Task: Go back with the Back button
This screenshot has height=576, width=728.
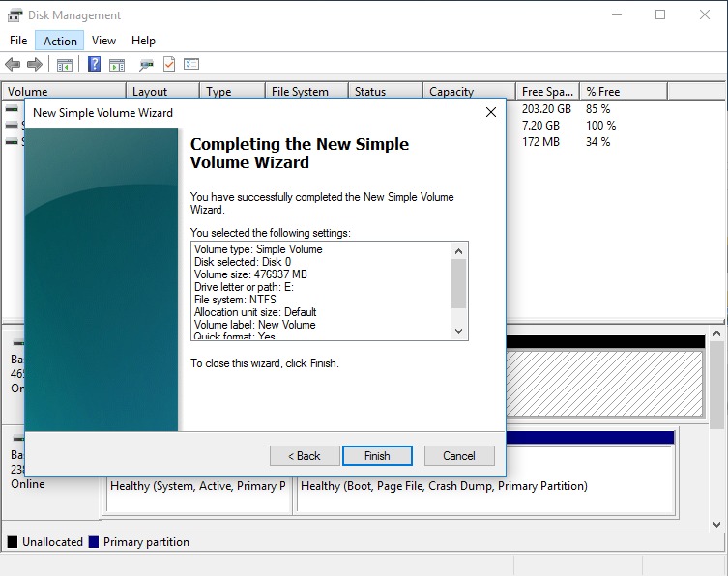Action: pos(305,456)
